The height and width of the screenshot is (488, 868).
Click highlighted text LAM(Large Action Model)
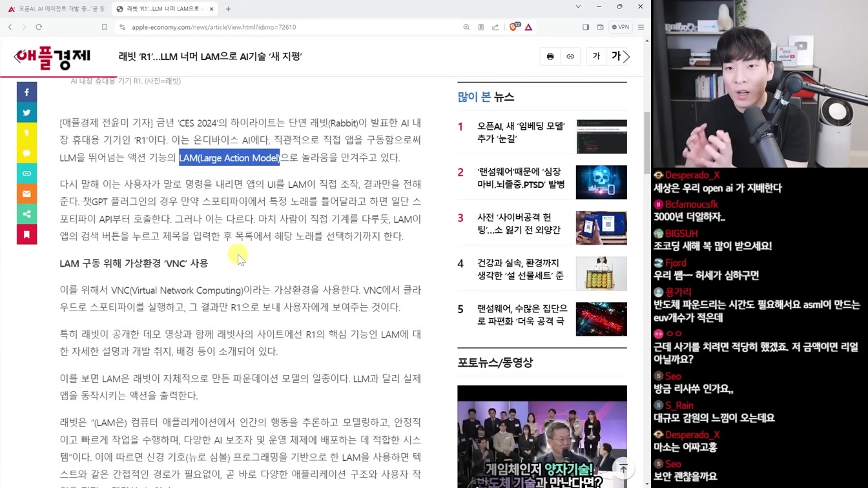pyautogui.click(x=229, y=158)
